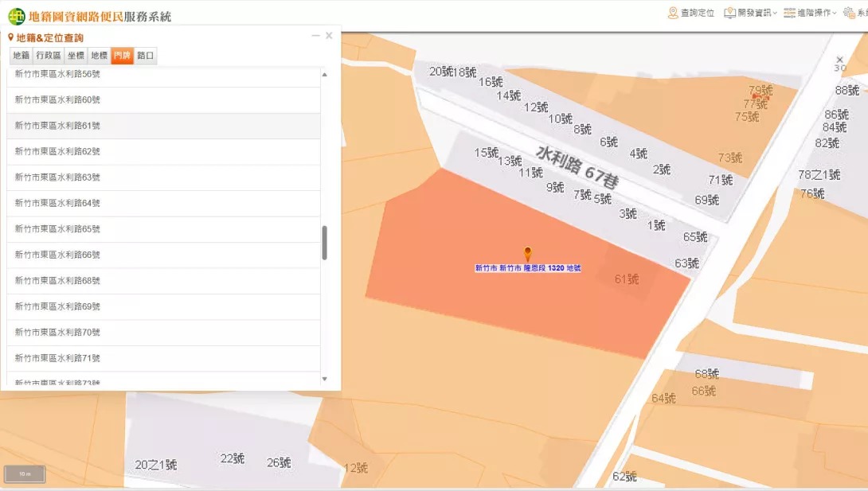Click the green land system logo icon

point(17,16)
